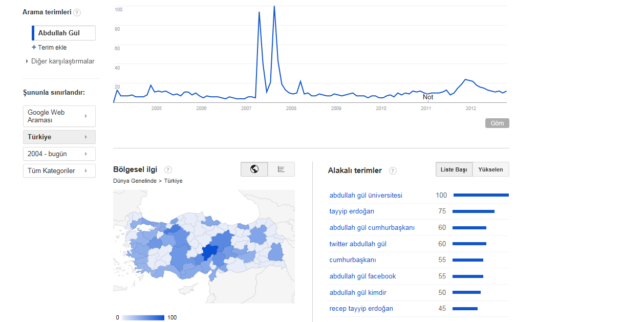Click help icon beside Bölgesel ilgi
This screenshot has width=644, height=322.
click(168, 170)
